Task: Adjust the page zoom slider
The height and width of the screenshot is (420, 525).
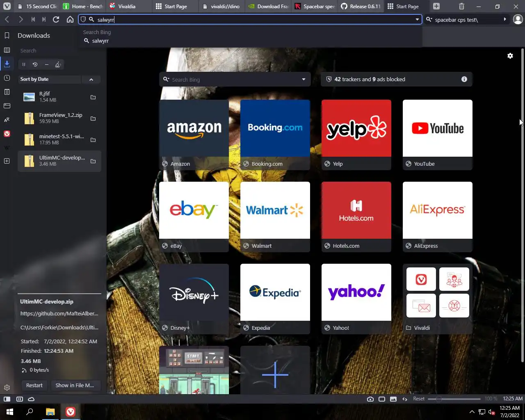Action: pyautogui.click(x=454, y=399)
